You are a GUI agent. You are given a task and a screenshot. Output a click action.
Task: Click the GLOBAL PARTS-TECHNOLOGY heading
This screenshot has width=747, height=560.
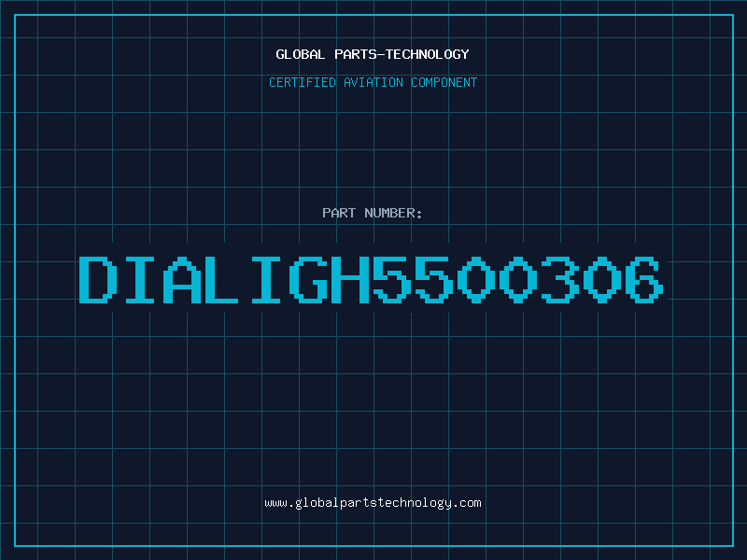pos(373,54)
